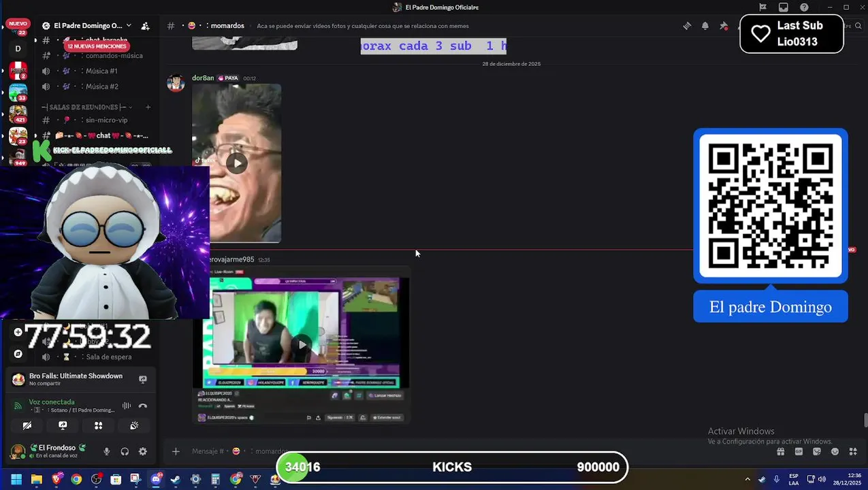Viewport: 868px width, 490px height.
Task: Open File Explorer from the taskbar
Action: 37,479
